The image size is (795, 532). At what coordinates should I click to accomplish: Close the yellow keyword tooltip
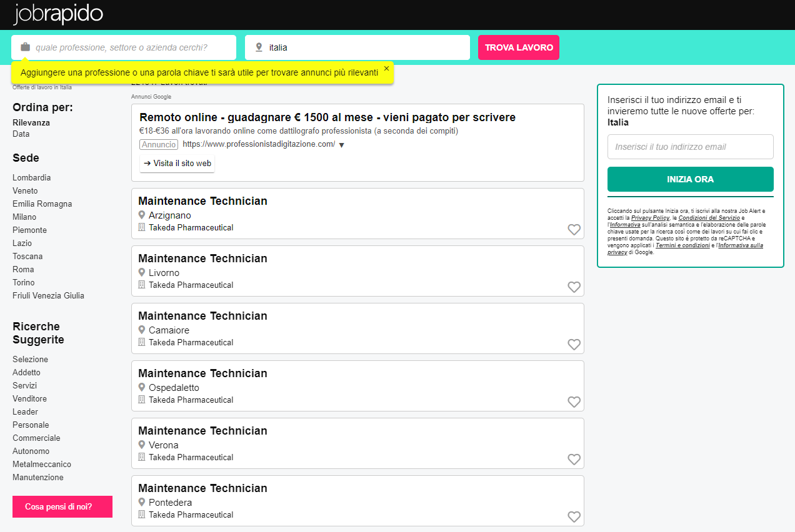point(386,68)
